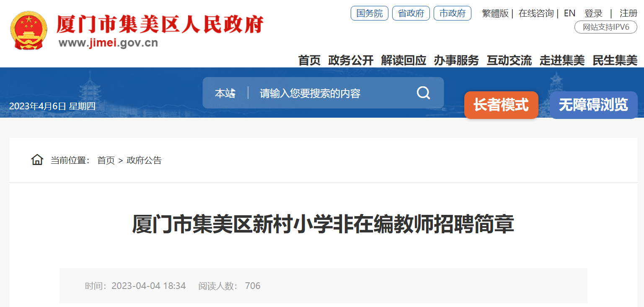Click the magnifier search icon
The image size is (644, 307).
coord(423,93)
